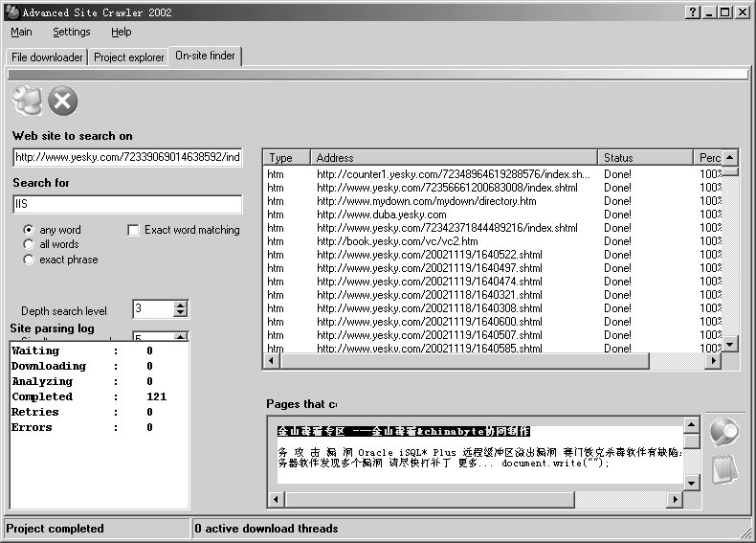Open the Main menu
The image size is (756, 543).
tap(21, 33)
